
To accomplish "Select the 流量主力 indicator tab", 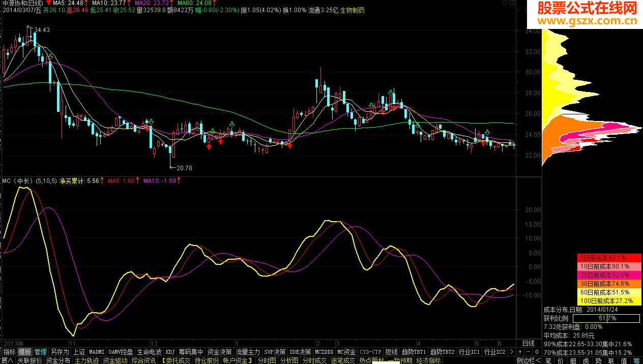I will point(248,352).
